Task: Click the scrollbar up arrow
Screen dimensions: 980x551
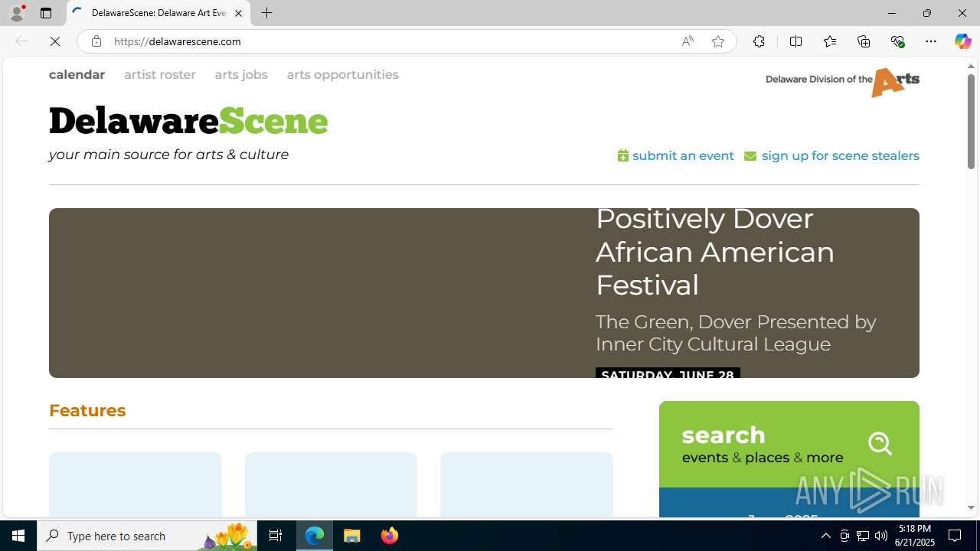Action: (971, 67)
